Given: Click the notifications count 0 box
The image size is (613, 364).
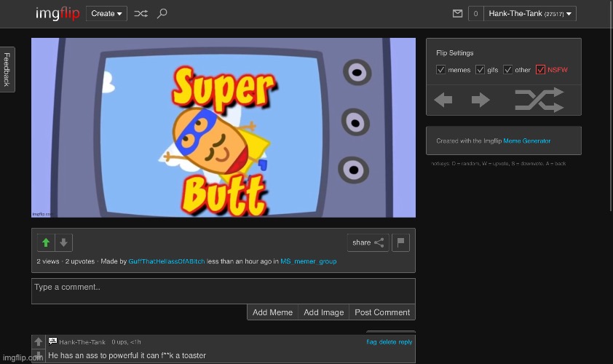Looking at the screenshot, I should (476, 14).
